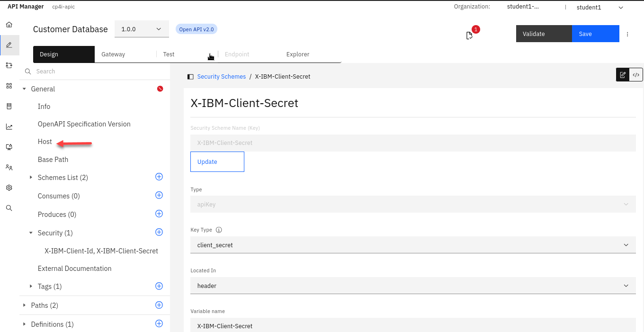The image size is (644, 332).
Task: Click the validation notifications icon with badge
Action: 469,36
